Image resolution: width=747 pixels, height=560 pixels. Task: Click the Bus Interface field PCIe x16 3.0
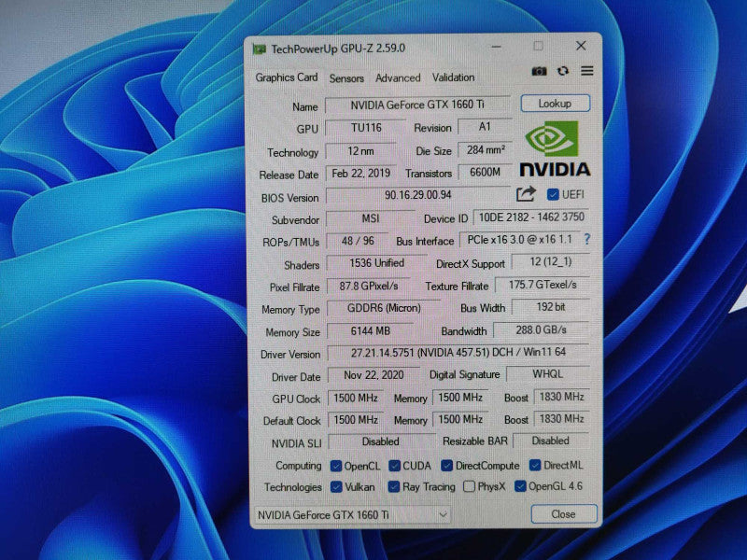(x=519, y=240)
